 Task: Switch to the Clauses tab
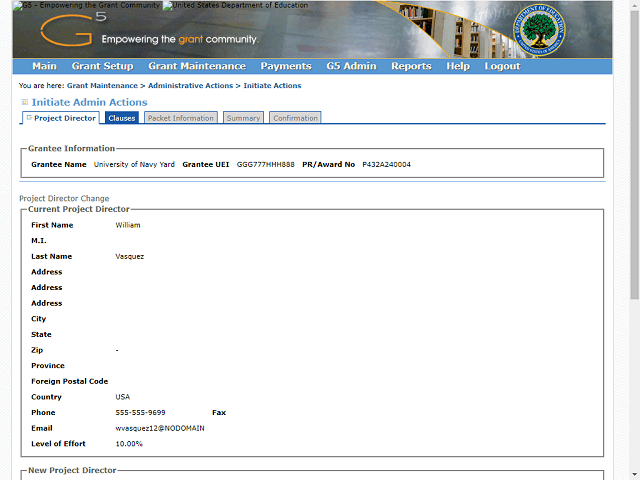122,118
